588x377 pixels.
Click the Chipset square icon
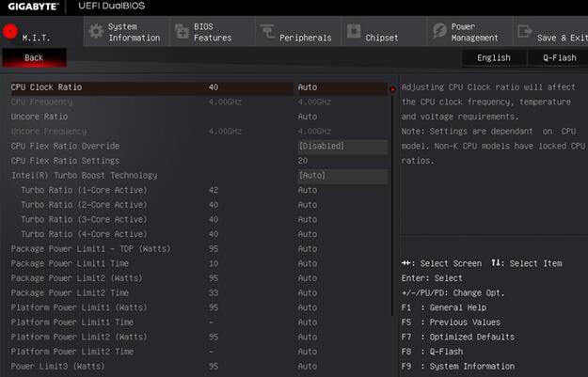[353, 31]
